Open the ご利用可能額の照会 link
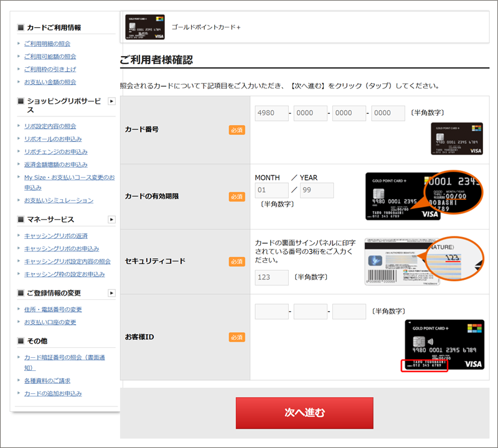 pos(50,57)
